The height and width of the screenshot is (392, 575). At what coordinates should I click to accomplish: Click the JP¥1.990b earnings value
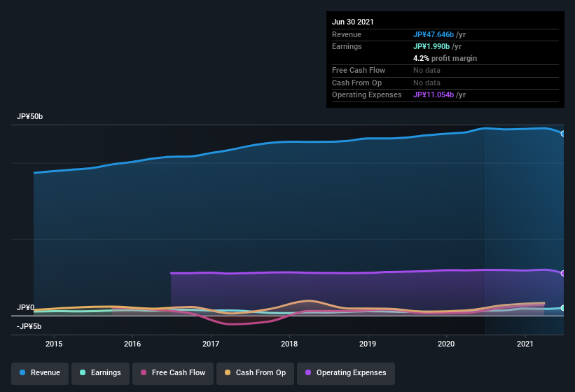[431, 46]
